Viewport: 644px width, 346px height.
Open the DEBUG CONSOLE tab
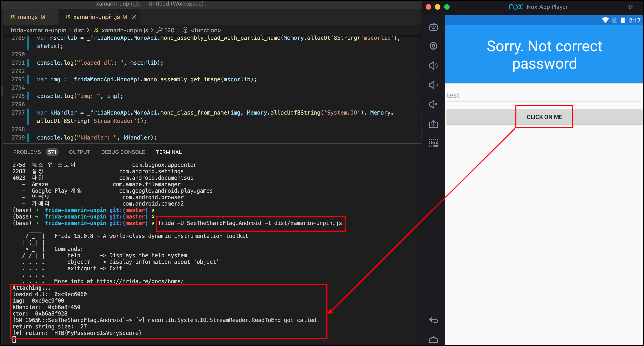tap(123, 152)
